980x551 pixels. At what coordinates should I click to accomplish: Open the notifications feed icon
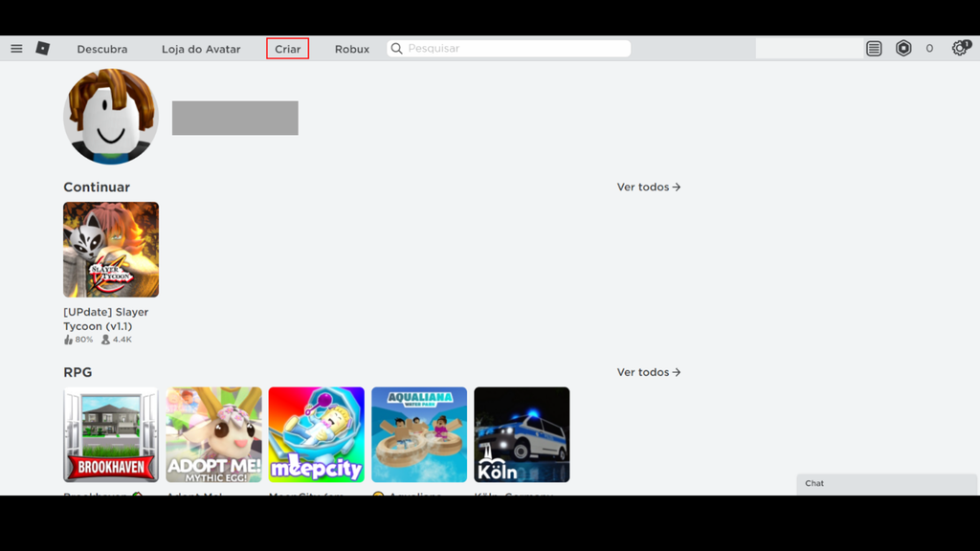(874, 48)
